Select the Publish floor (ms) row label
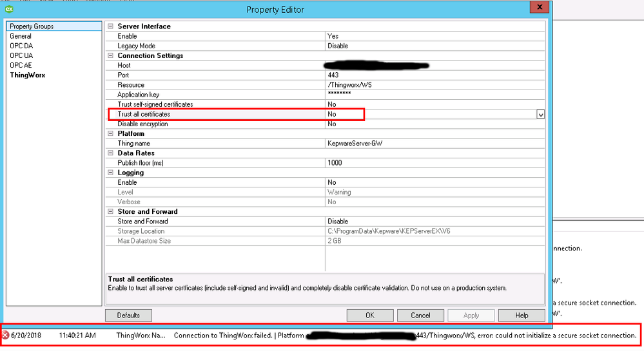The height and width of the screenshot is (351, 644). pyautogui.click(x=141, y=163)
